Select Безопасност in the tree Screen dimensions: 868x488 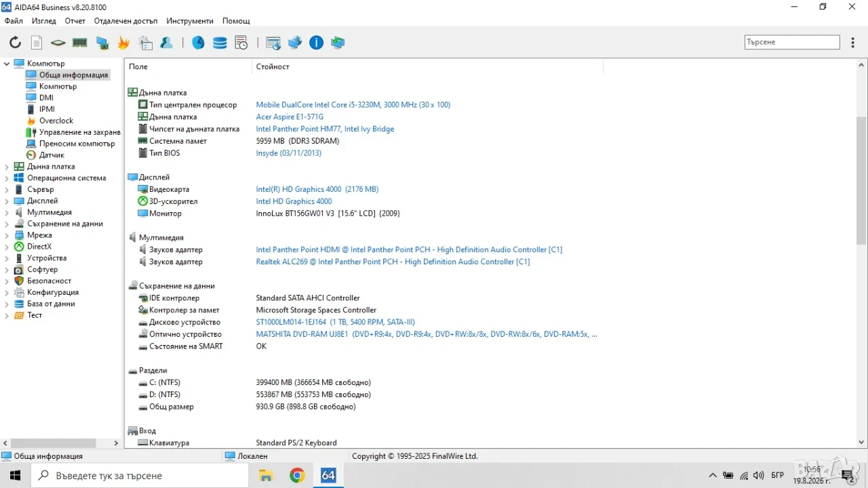point(49,281)
